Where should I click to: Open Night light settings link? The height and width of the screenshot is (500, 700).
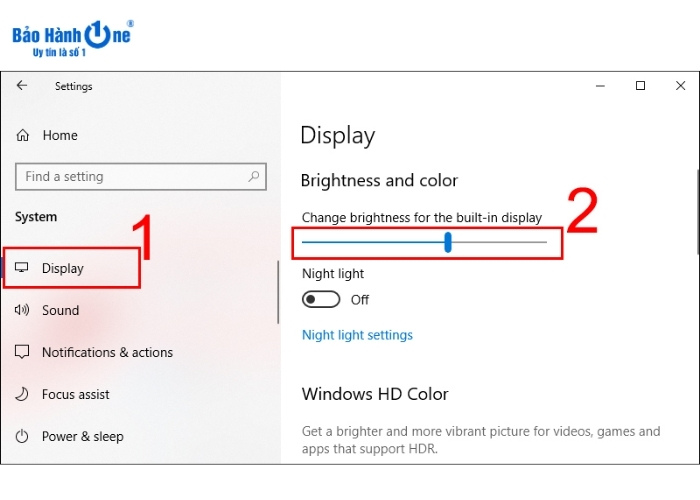(x=357, y=335)
